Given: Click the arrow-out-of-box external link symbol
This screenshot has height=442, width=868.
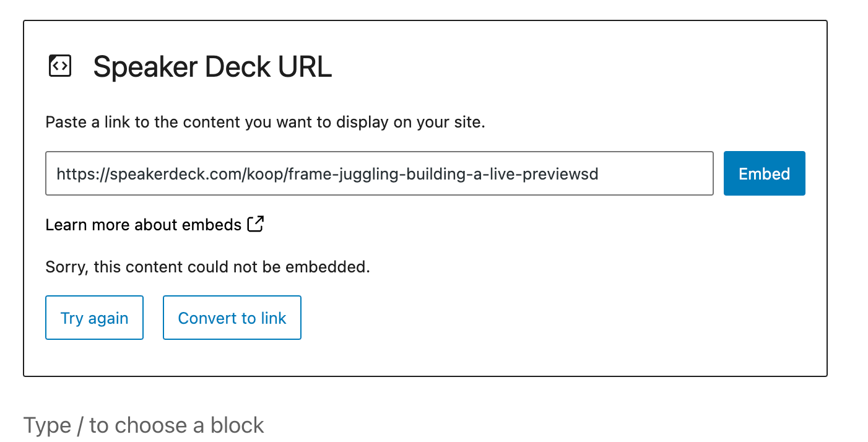Looking at the screenshot, I should (255, 223).
